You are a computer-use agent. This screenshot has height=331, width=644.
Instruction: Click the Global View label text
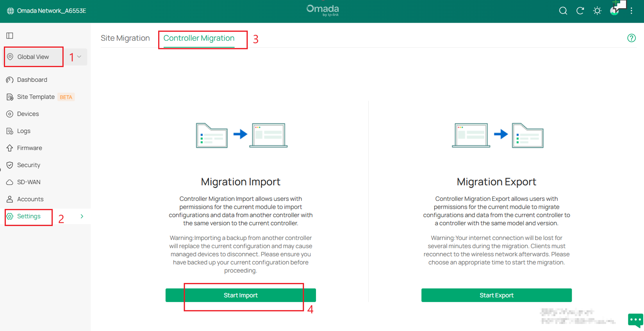pyautogui.click(x=33, y=57)
